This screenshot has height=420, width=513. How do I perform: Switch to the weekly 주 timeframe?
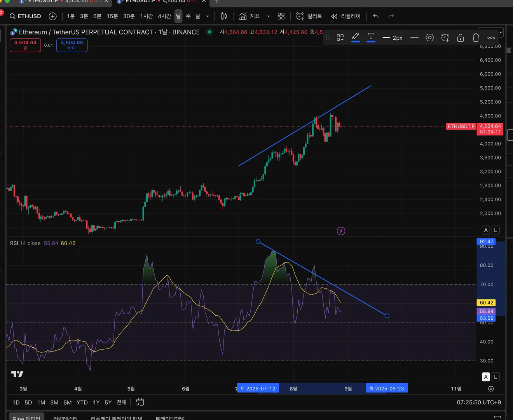tap(188, 16)
